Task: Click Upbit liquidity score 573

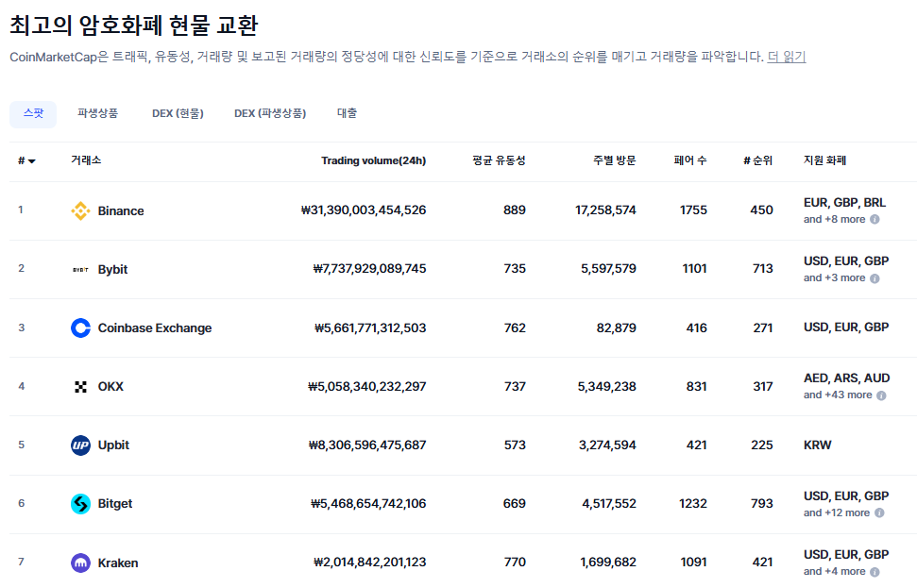Action: click(x=515, y=445)
